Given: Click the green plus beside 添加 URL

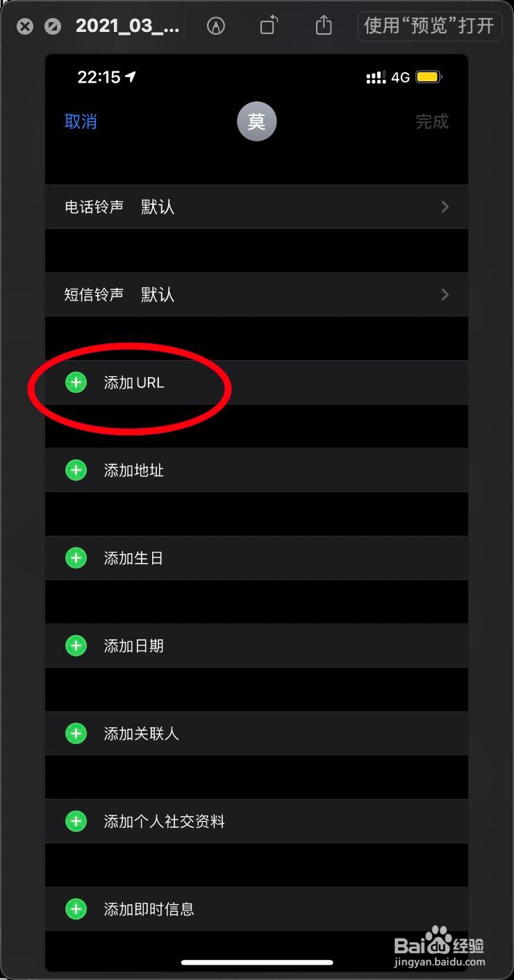Looking at the screenshot, I should click(76, 382).
